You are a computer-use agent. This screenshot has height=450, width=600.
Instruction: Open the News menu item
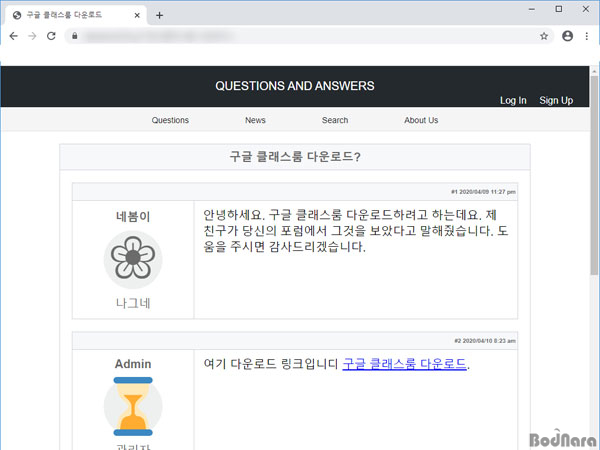tap(255, 120)
